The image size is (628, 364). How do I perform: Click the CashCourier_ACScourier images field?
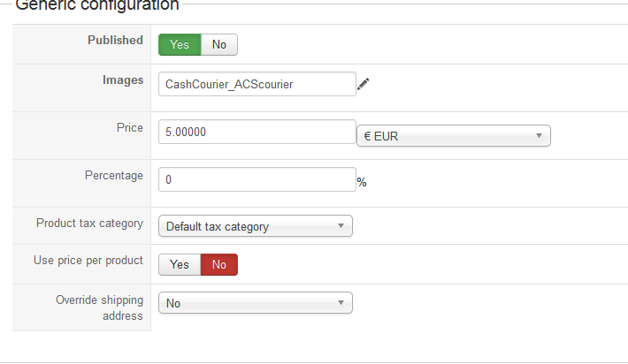(x=257, y=84)
